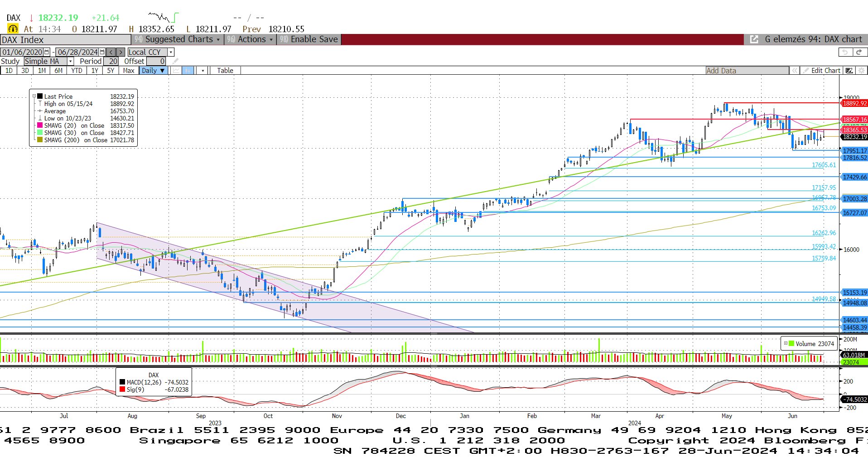868x476 pixels.
Task: Select the 1M range tab
Action: (x=42, y=71)
